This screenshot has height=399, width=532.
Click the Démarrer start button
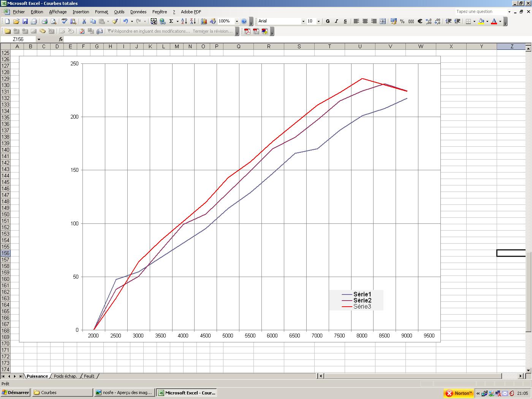click(x=16, y=393)
